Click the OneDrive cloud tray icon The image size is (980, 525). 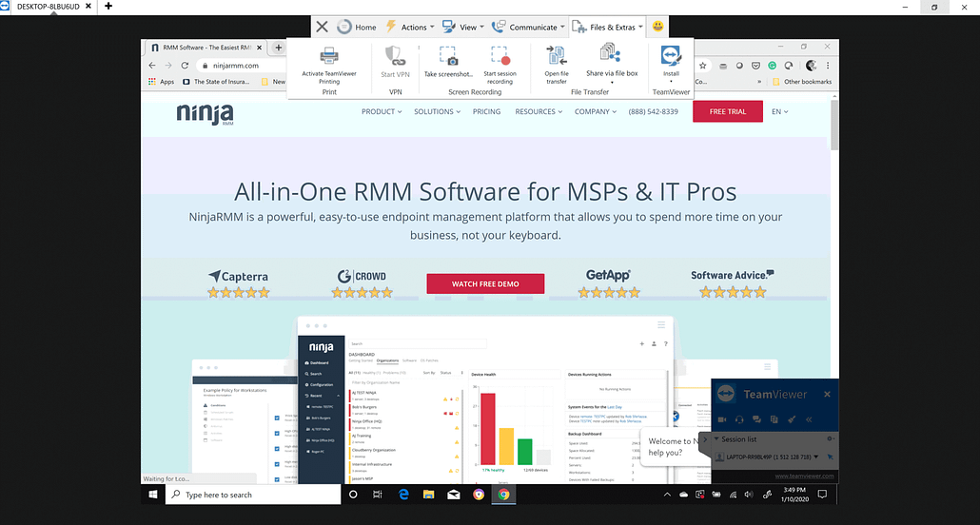(x=684, y=495)
